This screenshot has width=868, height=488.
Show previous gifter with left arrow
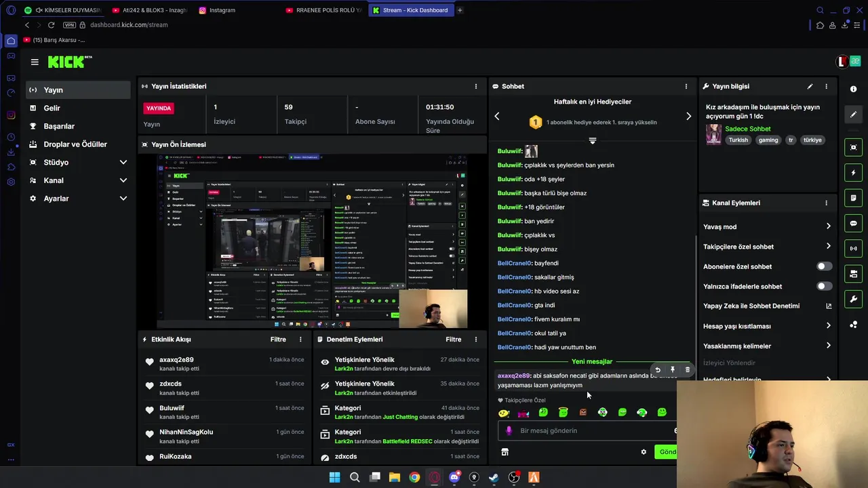[497, 117]
